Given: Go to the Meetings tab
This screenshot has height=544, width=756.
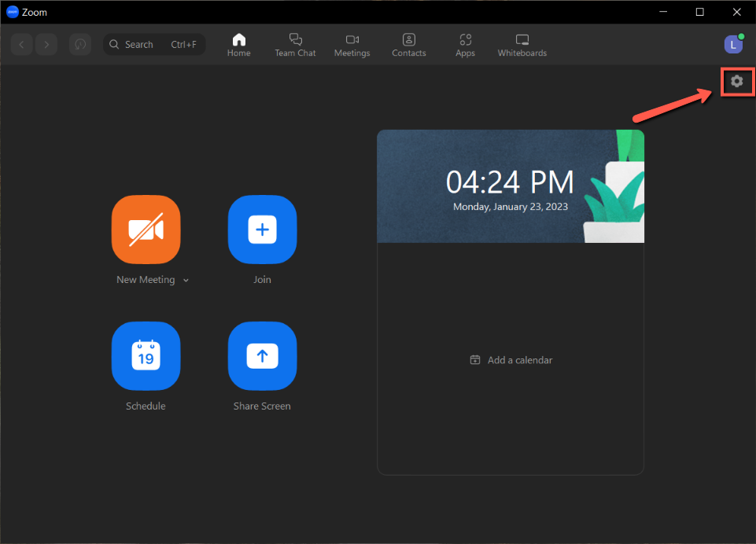Looking at the screenshot, I should [352, 45].
